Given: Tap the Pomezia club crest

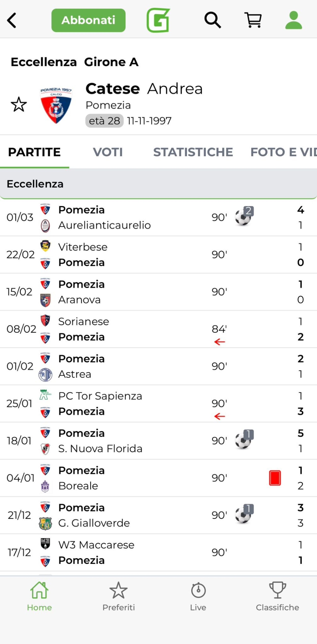Looking at the screenshot, I should tap(56, 105).
